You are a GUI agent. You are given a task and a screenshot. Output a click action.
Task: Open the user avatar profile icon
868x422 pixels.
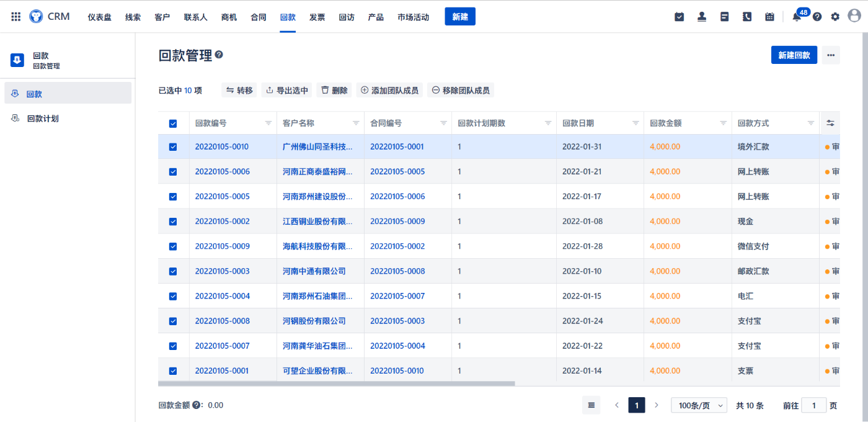point(854,17)
